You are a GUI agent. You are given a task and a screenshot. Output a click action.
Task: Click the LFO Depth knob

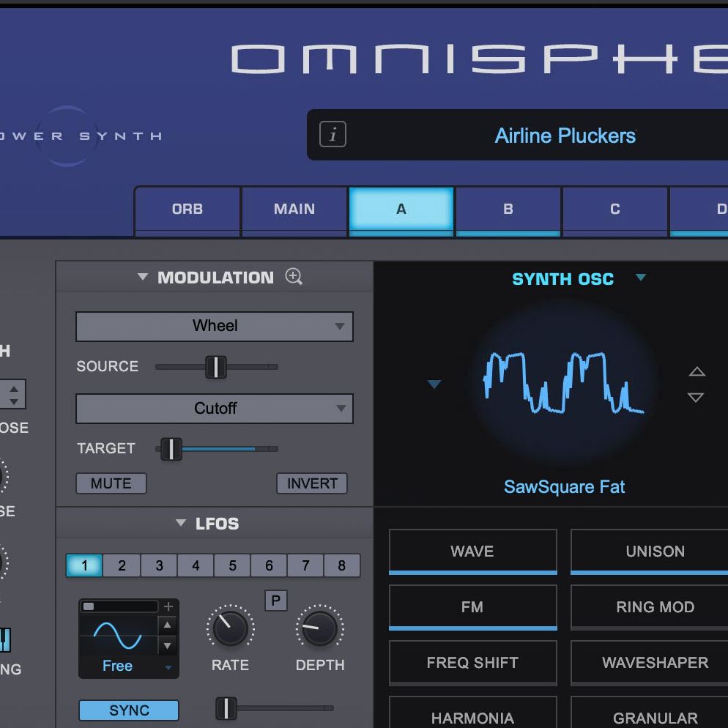coord(319,628)
